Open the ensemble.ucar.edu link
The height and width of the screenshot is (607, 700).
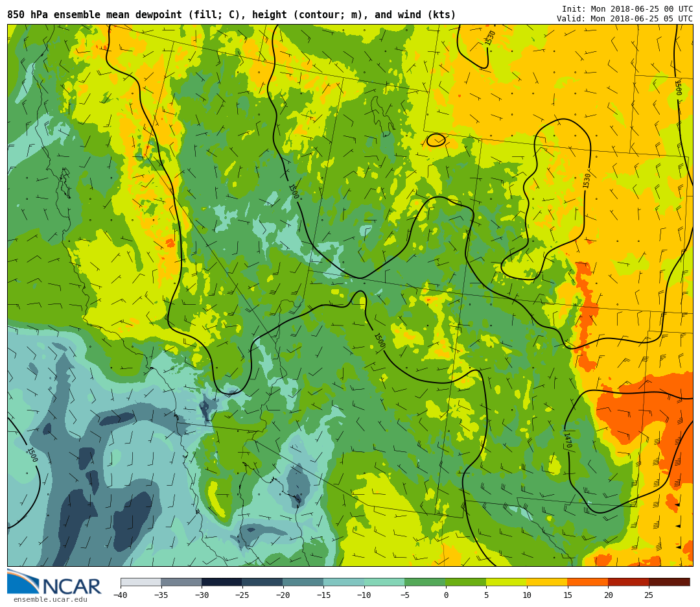tap(51, 600)
